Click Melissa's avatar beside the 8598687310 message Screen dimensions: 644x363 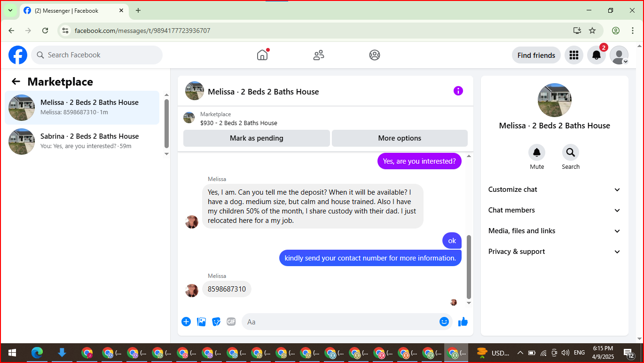[192, 291]
